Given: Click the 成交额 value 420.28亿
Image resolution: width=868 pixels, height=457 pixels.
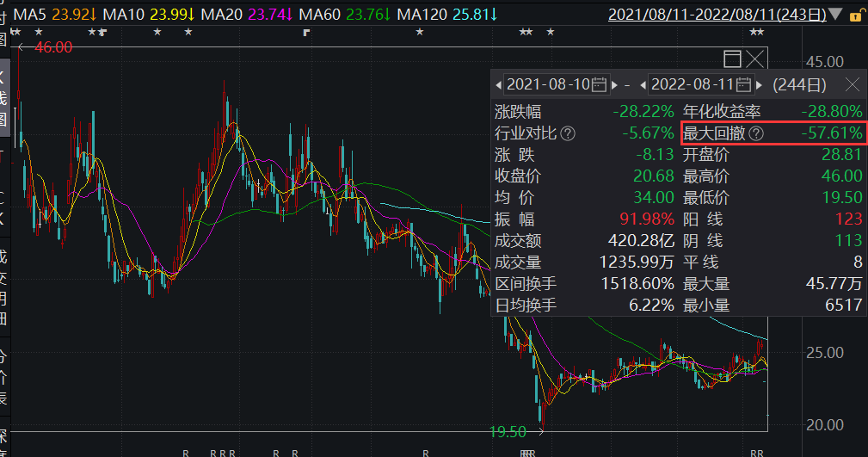Looking at the screenshot, I should (641, 241).
